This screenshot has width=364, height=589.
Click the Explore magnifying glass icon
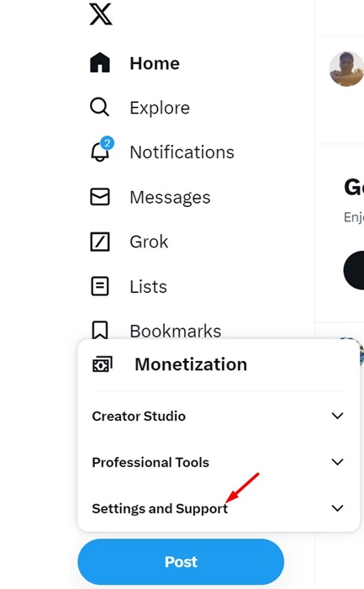point(99,107)
